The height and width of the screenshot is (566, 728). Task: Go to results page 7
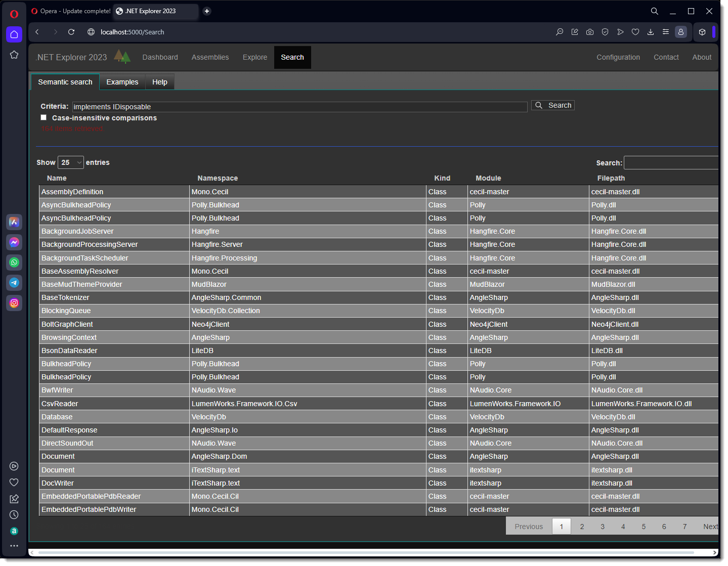click(684, 527)
